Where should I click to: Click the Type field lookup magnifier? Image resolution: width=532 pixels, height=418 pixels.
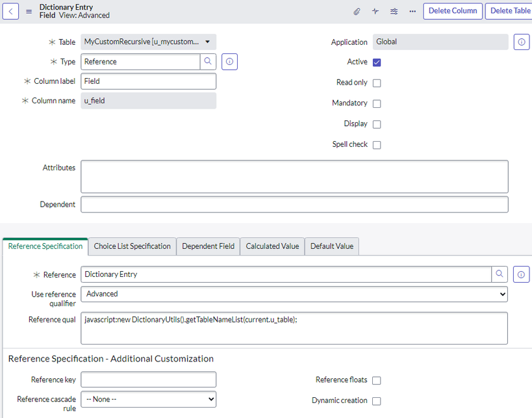[x=208, y=62]
